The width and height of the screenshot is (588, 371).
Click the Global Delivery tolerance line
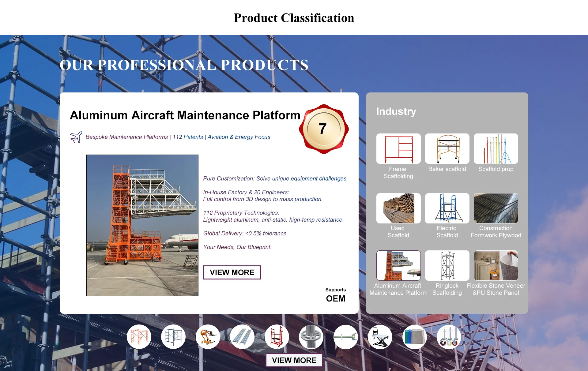245,233
